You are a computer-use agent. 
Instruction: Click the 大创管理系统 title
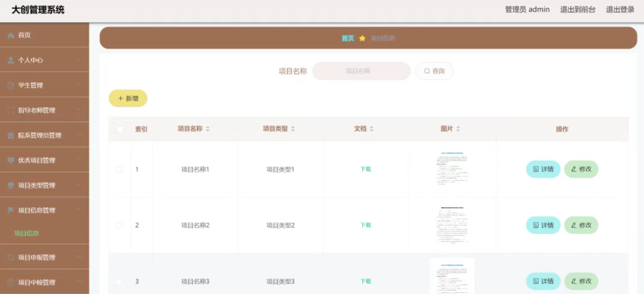point(38,10)
